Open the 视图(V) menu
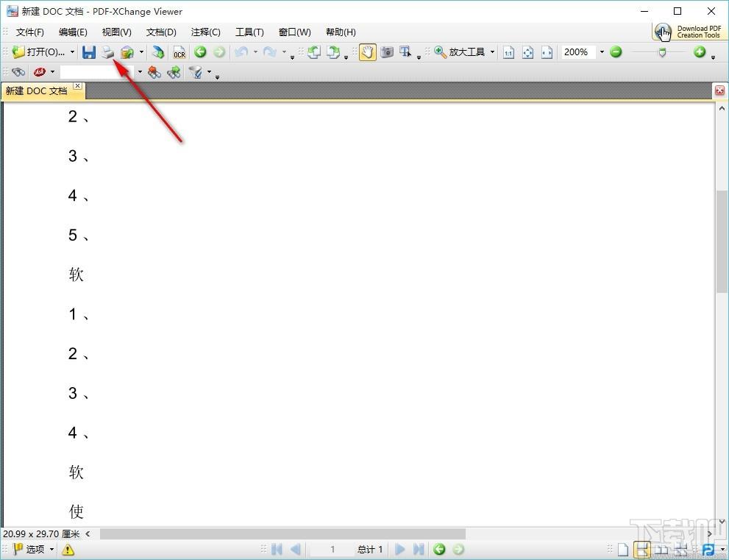The height and width of the screenshot is (560, 729). (117, 32)
